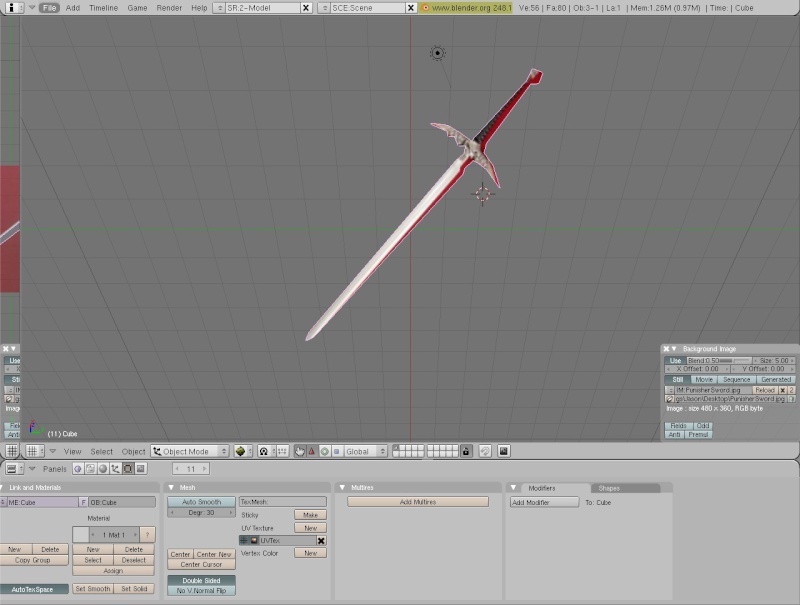This screenshot has height=605, width=800.
Task: Click the UVTex active-layer grid icon
Action: (x=244, y=541)
